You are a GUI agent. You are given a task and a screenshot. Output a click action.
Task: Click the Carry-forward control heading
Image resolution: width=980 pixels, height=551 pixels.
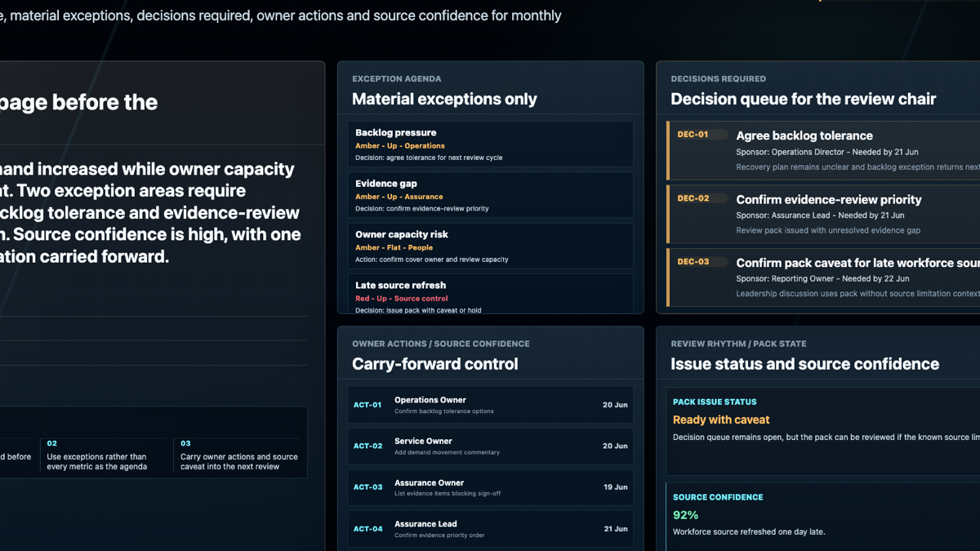click(435, 364)
